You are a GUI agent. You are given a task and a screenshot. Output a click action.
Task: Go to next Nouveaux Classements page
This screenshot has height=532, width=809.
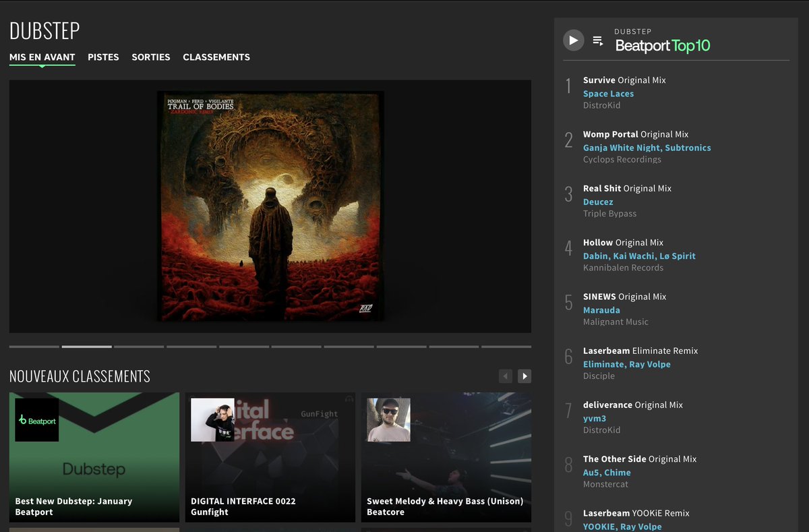[525, 376]
